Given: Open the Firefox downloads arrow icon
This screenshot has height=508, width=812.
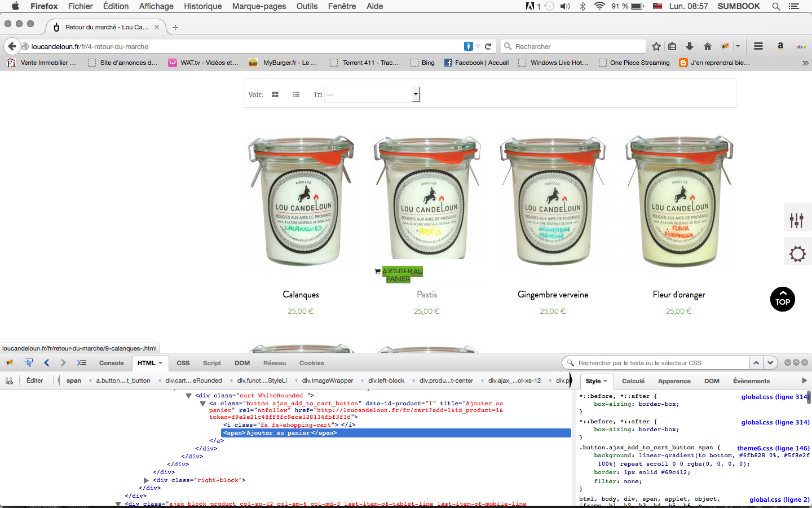Looking at the screenshot, I should point(689,46).
